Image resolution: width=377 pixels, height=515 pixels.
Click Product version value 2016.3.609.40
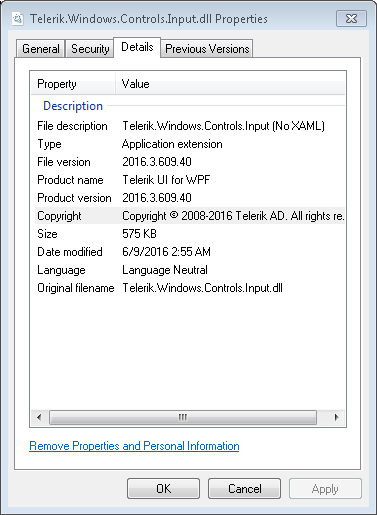[157, 198]
